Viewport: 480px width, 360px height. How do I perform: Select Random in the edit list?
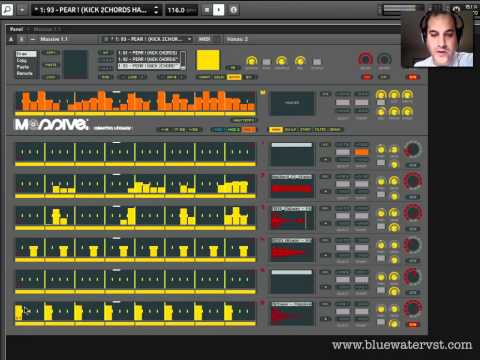click(x=26, y=73)
